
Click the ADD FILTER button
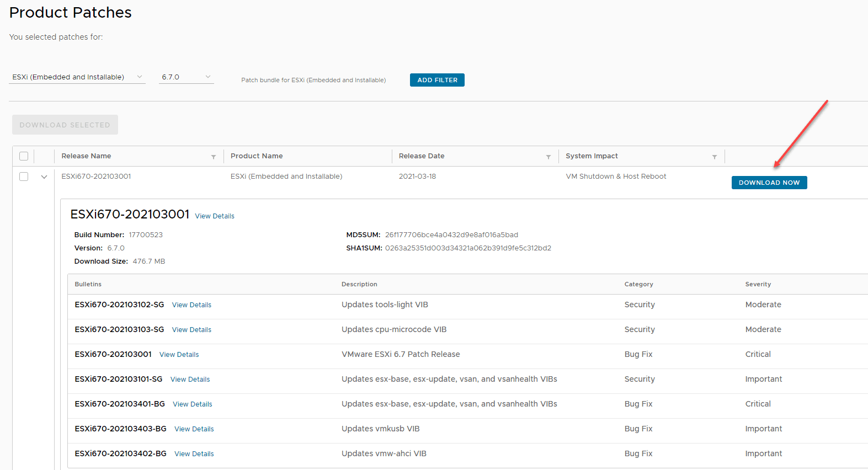click(437, 80)
